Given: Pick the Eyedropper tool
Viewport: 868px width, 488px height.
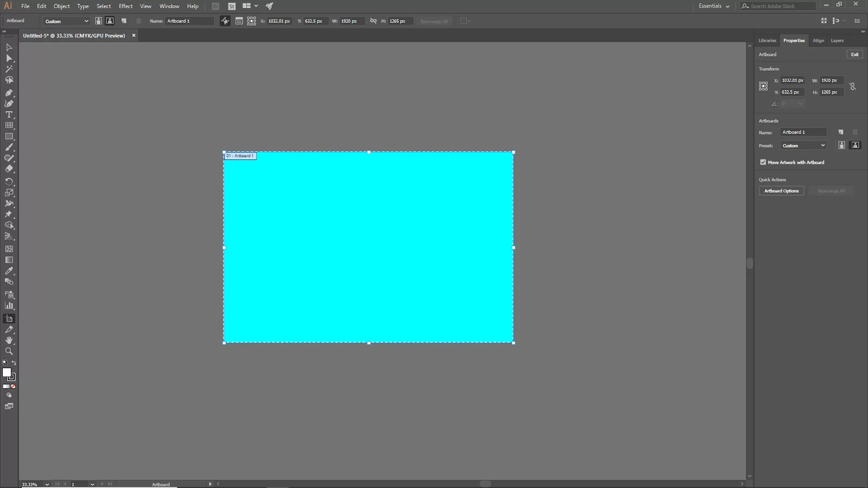Looking at the screenshot, I should 9,271.
